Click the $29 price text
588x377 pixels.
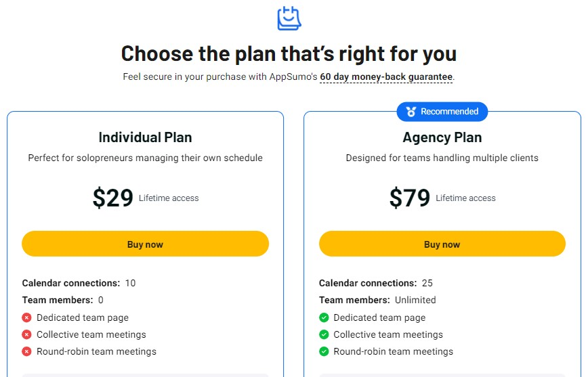click(112, 198)
